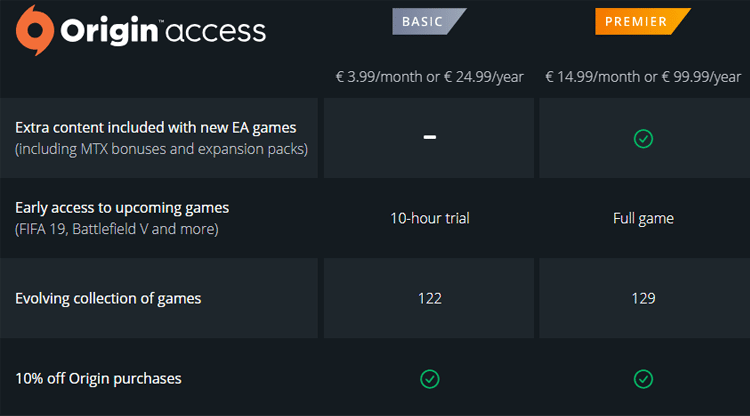Click the Basic 10% off checkmark icon

pyautogui.click(x=430, y=379)
